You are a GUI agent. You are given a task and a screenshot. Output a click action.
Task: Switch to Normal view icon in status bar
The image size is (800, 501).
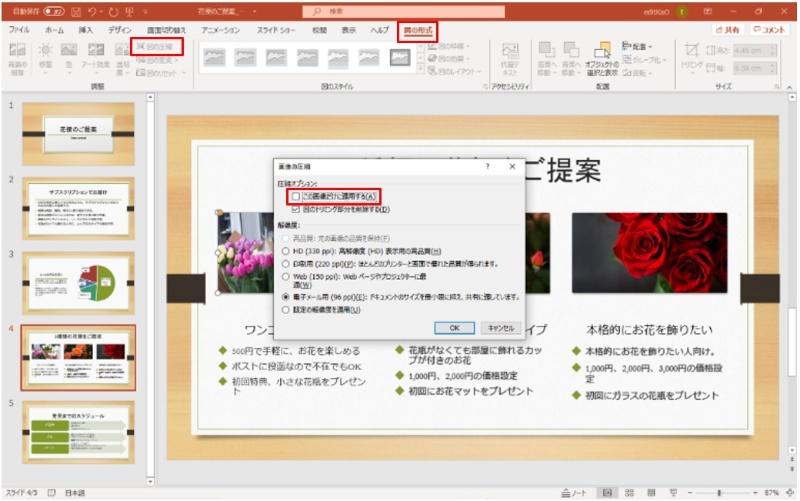[x=607, y=493]
